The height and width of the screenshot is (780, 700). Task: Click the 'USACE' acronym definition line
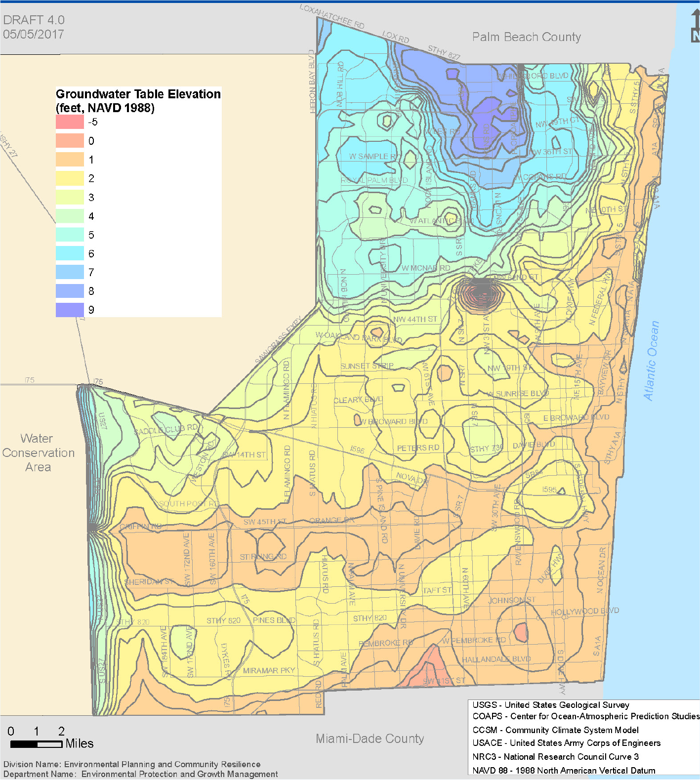[566, 743]
